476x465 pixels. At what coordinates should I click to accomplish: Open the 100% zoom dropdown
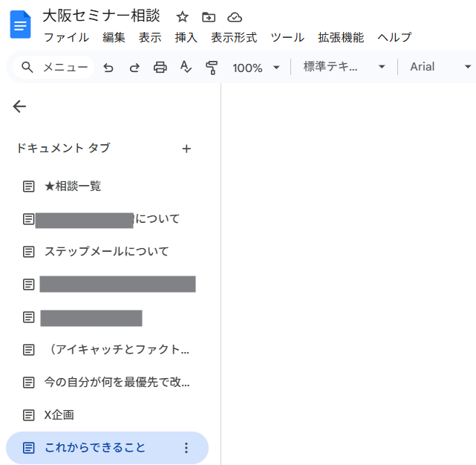point(255,68)
